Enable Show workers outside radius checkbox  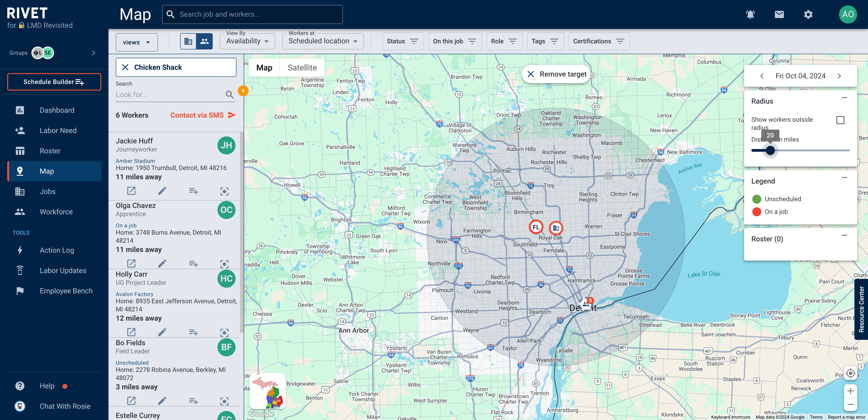(840, 120)
